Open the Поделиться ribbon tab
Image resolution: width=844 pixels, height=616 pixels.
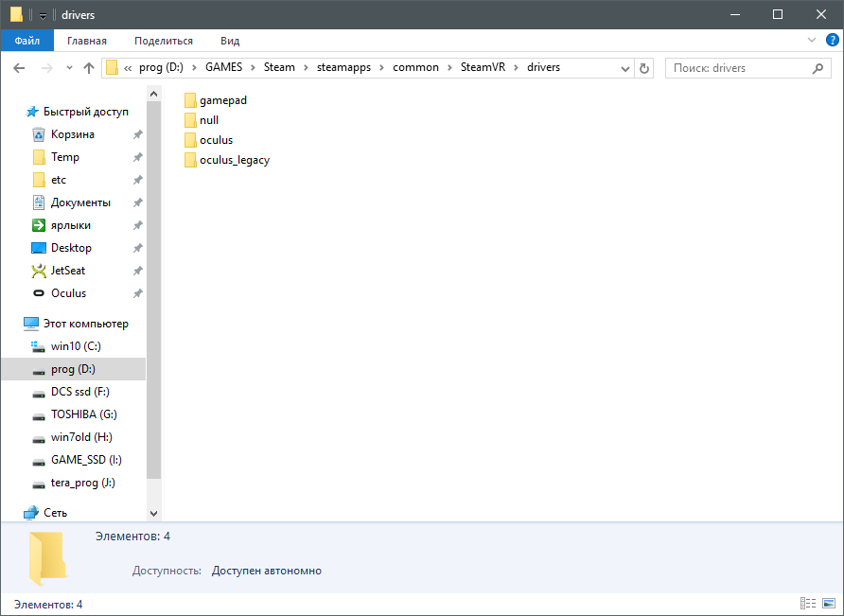point(164,41)
